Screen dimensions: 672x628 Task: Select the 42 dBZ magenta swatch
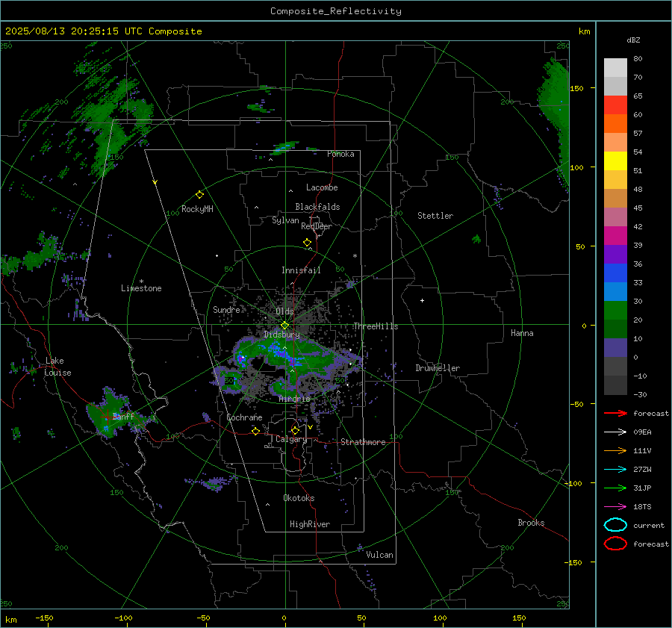615,235
